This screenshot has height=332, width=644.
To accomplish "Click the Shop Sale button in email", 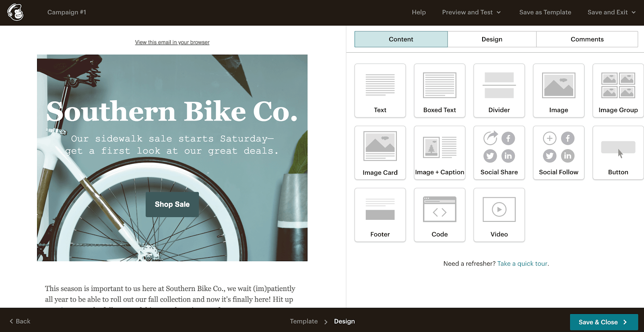I will coord(172,205).
